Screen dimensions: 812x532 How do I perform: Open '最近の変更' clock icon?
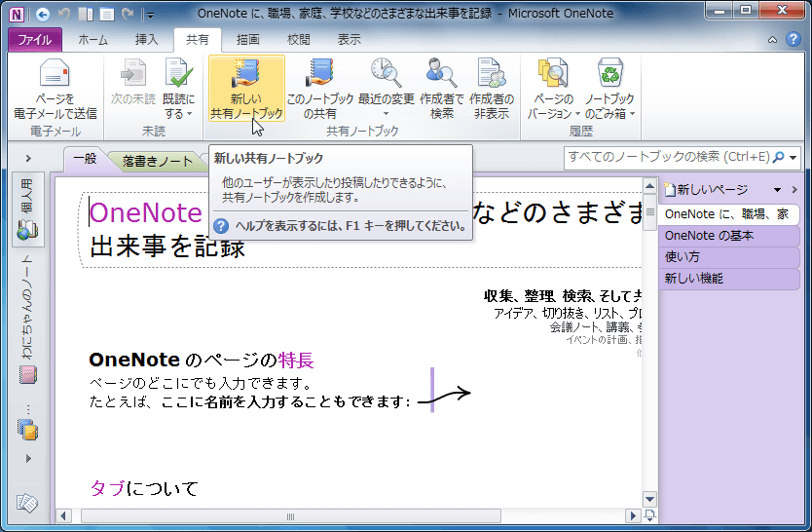tap(386, 72)
